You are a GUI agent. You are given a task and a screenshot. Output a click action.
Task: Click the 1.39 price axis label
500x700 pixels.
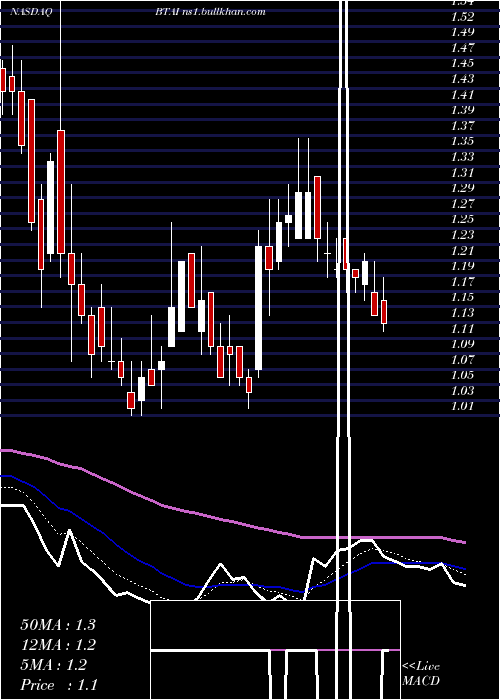click(x=462, y=110)
